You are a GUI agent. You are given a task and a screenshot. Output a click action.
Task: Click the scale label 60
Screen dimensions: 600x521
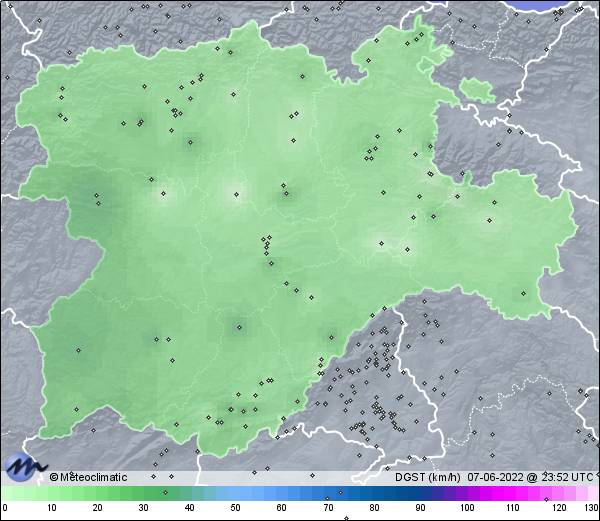282,508
